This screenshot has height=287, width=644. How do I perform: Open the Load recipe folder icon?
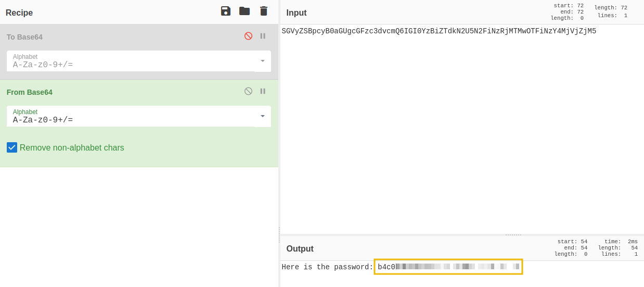pyautogui.click(x=244, y=11)
